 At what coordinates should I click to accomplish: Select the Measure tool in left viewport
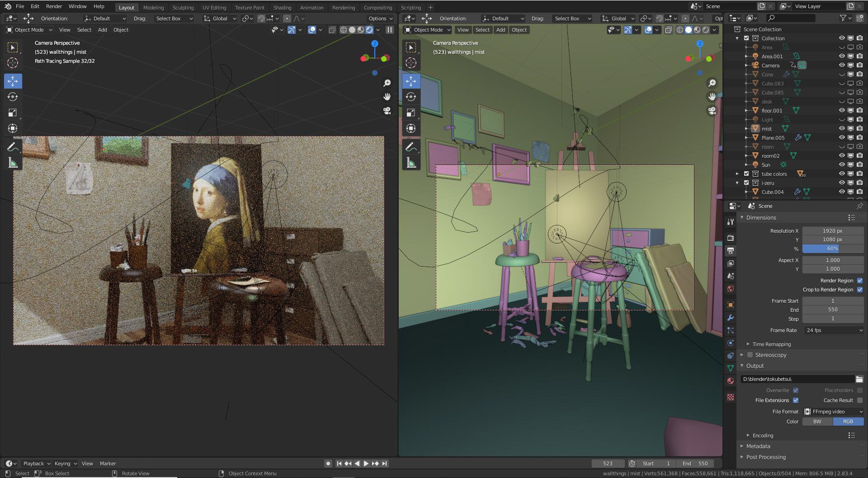(x=13, y=163)
